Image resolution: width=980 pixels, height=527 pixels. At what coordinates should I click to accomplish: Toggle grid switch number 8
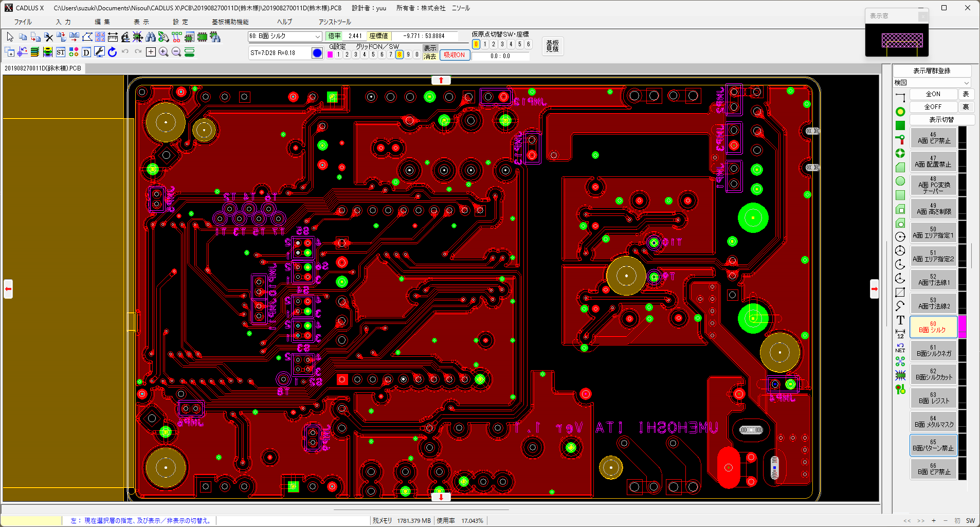399,55
